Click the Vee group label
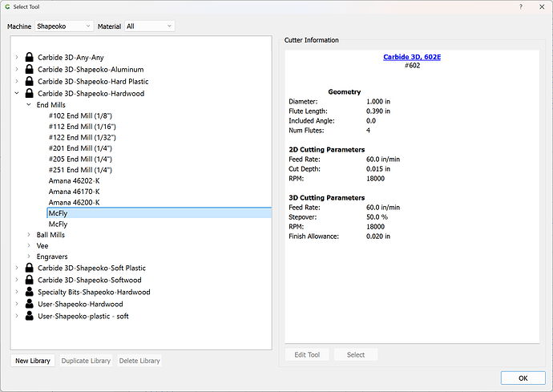 click(42, 245)
